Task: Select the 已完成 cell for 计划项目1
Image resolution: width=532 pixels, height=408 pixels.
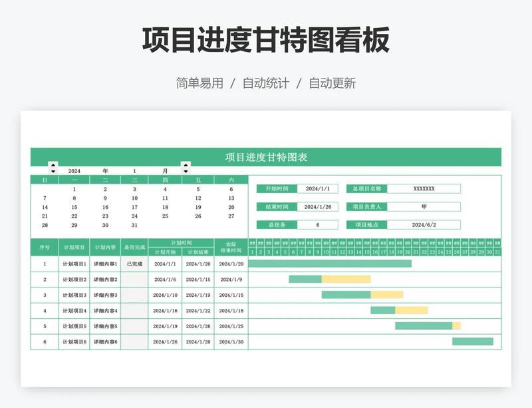Action: point(134,264)
